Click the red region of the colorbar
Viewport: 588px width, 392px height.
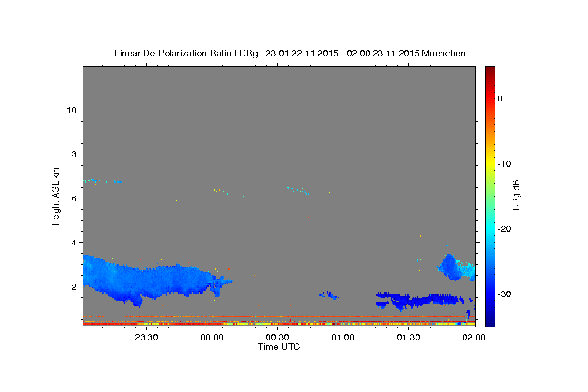pyautogui.click(x=490, y=98)
